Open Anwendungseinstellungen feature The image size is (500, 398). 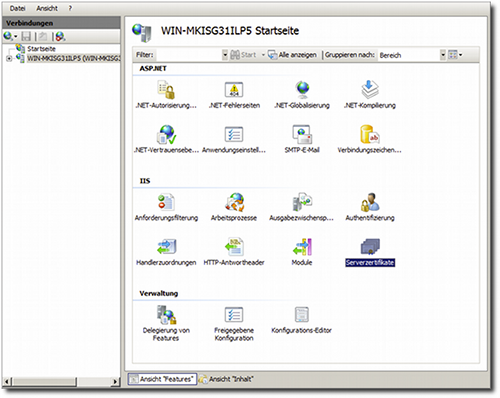click(234, 139)
